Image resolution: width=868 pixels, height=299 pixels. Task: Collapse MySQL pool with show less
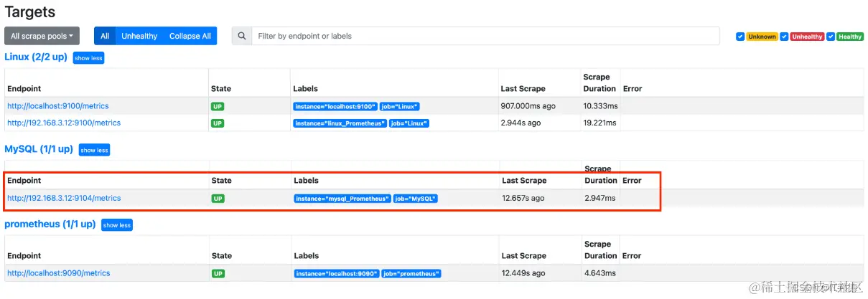click(94, 150)
